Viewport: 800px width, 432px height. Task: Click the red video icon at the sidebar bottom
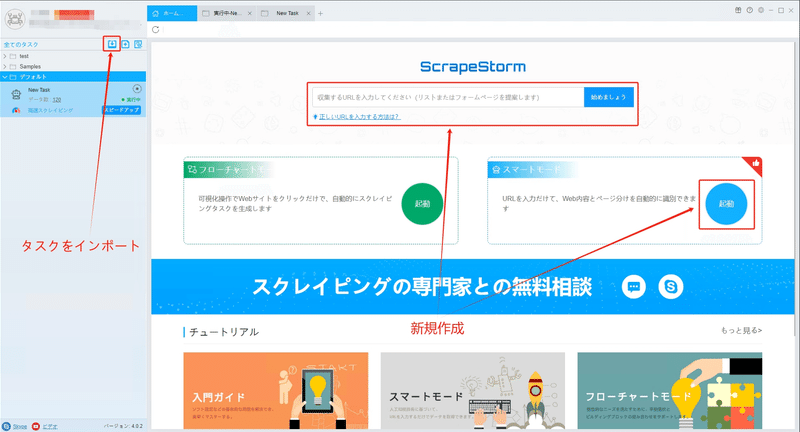point(35,426)
